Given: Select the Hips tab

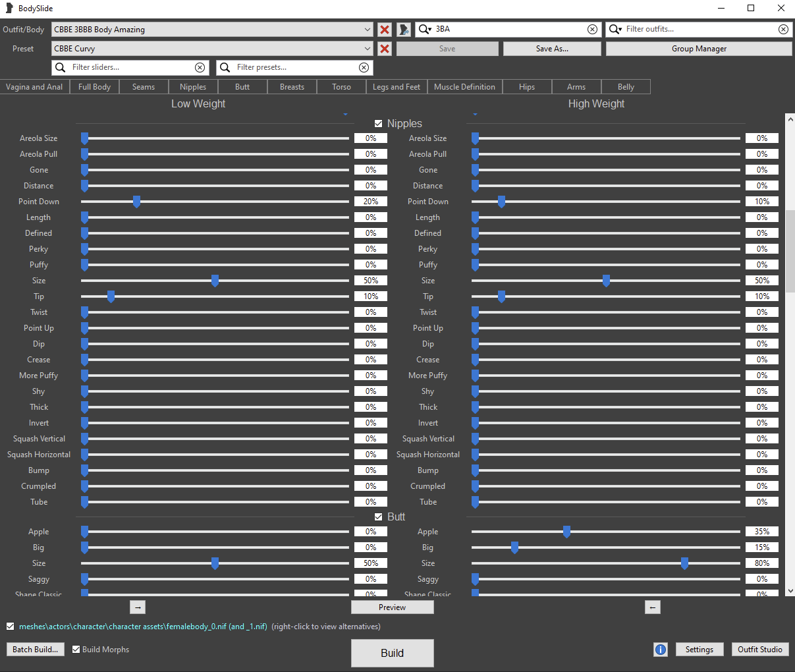Looking at the screenshot, I should (527, 87).
